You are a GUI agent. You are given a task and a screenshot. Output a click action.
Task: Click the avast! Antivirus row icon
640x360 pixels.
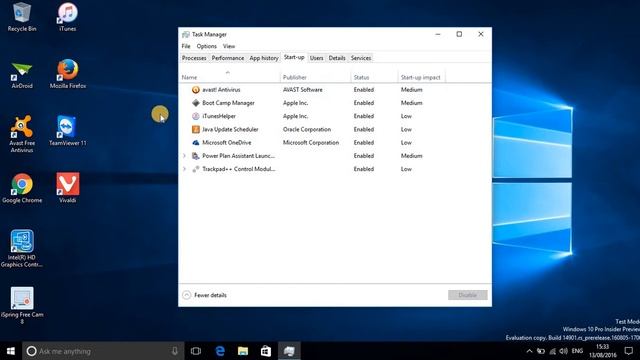[x=196, y=90]
